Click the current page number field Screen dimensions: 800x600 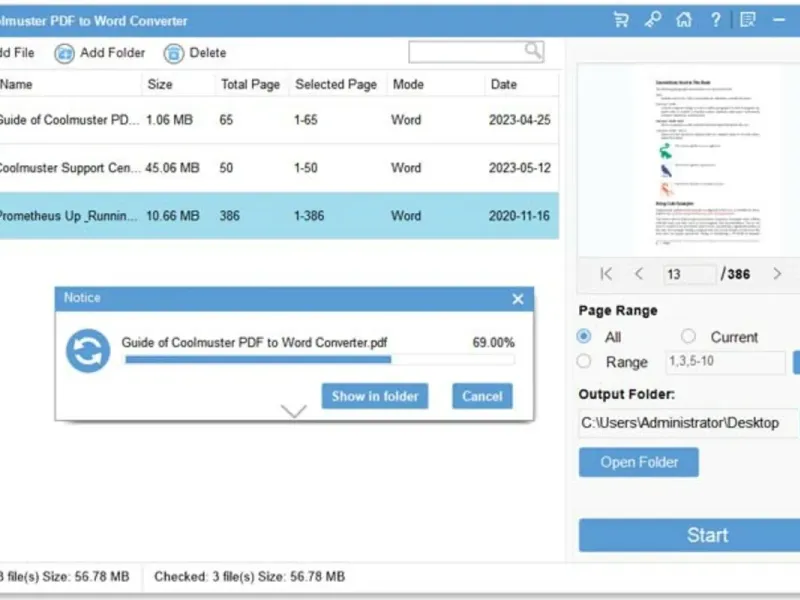click(x=689, y=274)
